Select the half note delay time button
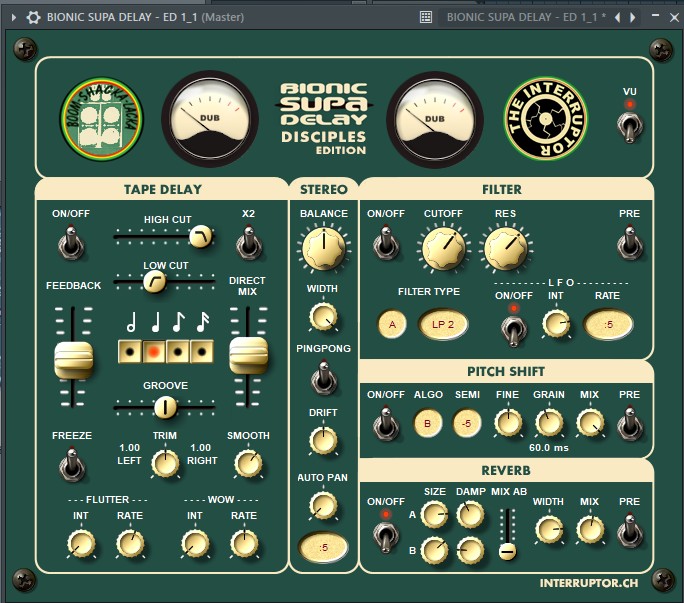 pyautogui.click(x=130, y=351)
